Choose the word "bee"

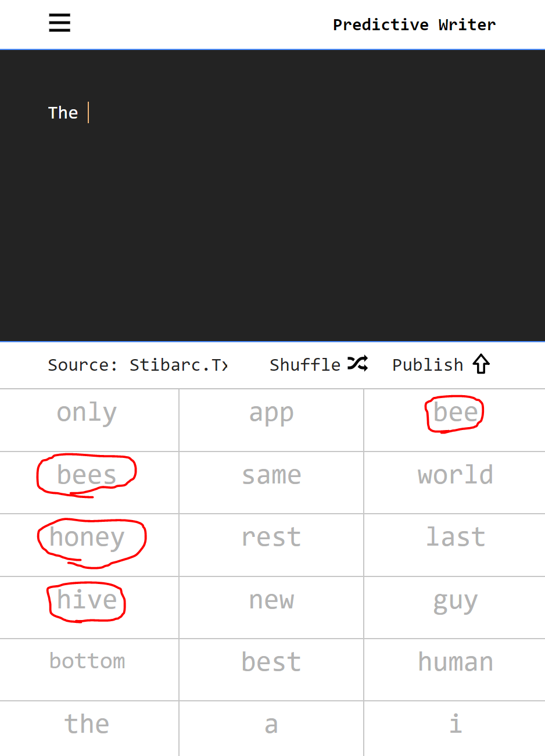[456, 413]
